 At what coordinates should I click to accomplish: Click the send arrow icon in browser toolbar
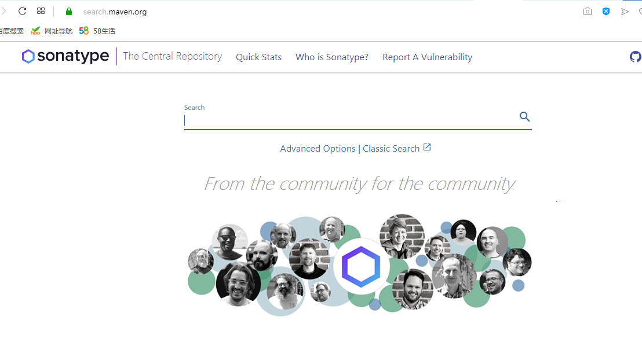[x=625, y=12]
